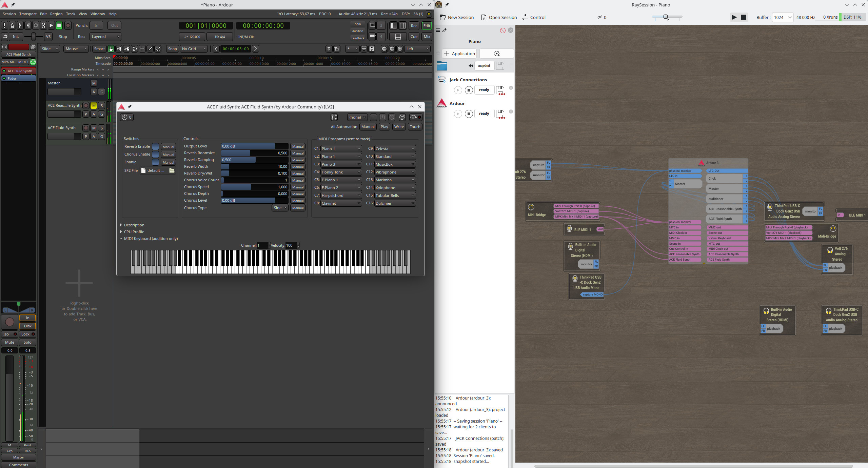Screen dimensions: 868x468
Task: Expand the CPU Profile section
Action: tap(132, 232)
